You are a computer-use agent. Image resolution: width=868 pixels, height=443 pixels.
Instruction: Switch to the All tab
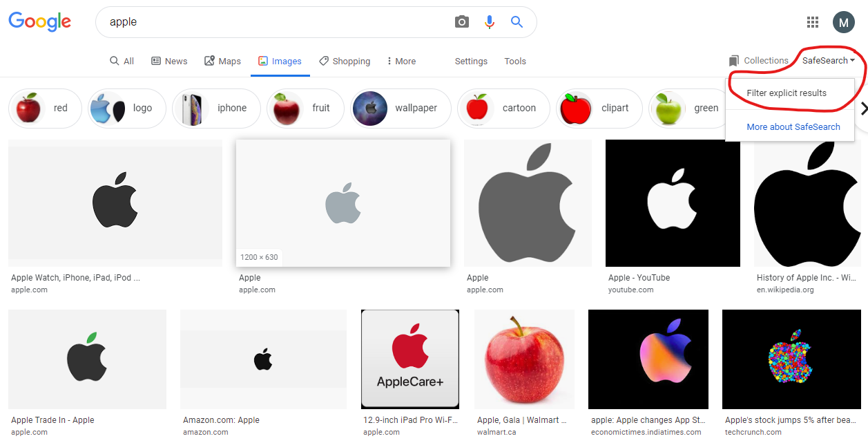122,61
